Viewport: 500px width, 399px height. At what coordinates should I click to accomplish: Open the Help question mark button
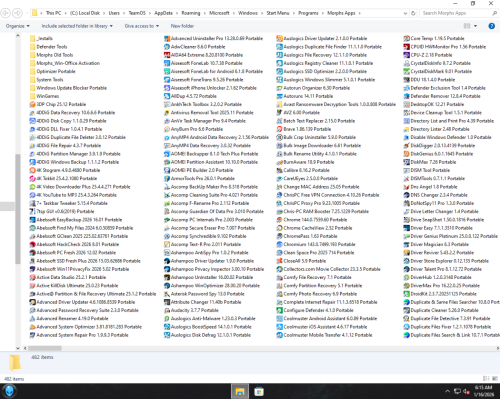(491, 26)
